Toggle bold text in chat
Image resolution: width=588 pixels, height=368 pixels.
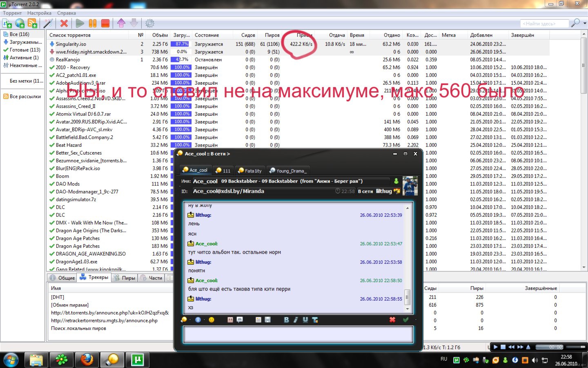point(286,320)
